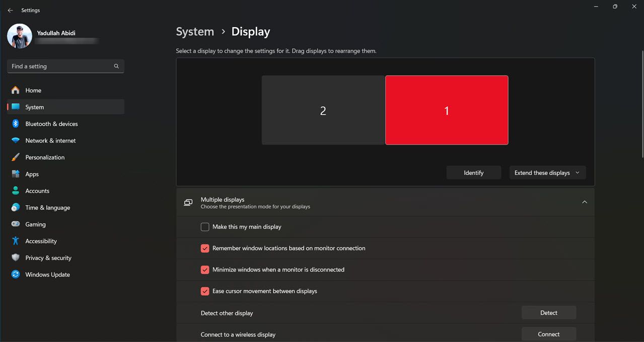Click the Identify button
The width and height of the screenshot is (644, 342).
[x=473, y=173]
